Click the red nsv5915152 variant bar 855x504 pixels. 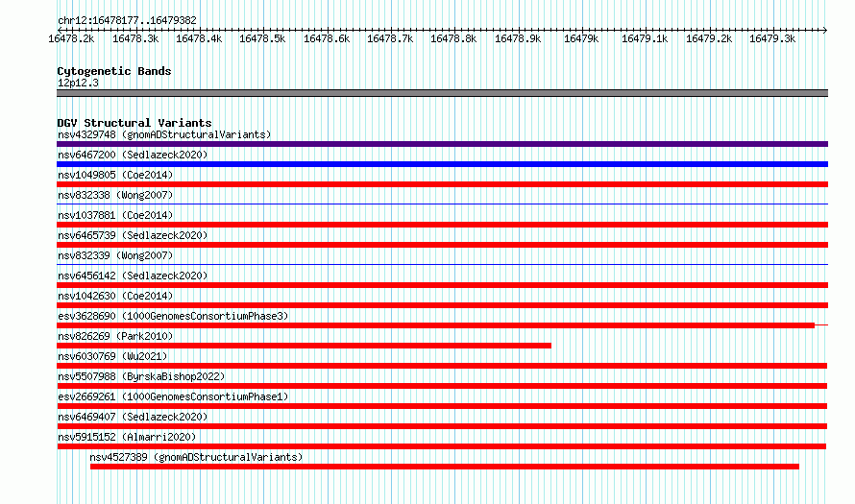pos(441,446)
